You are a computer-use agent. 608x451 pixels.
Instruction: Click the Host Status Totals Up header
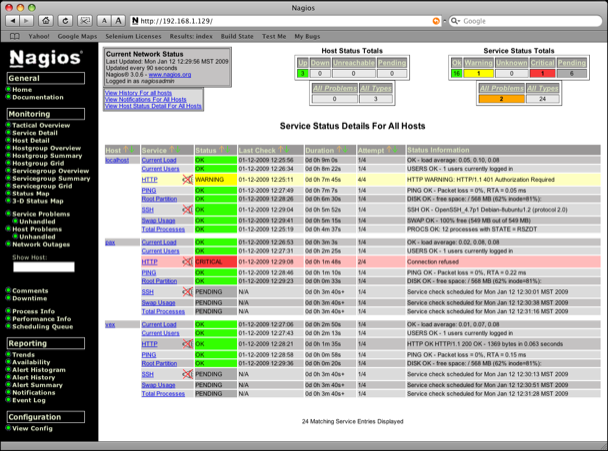302,63
